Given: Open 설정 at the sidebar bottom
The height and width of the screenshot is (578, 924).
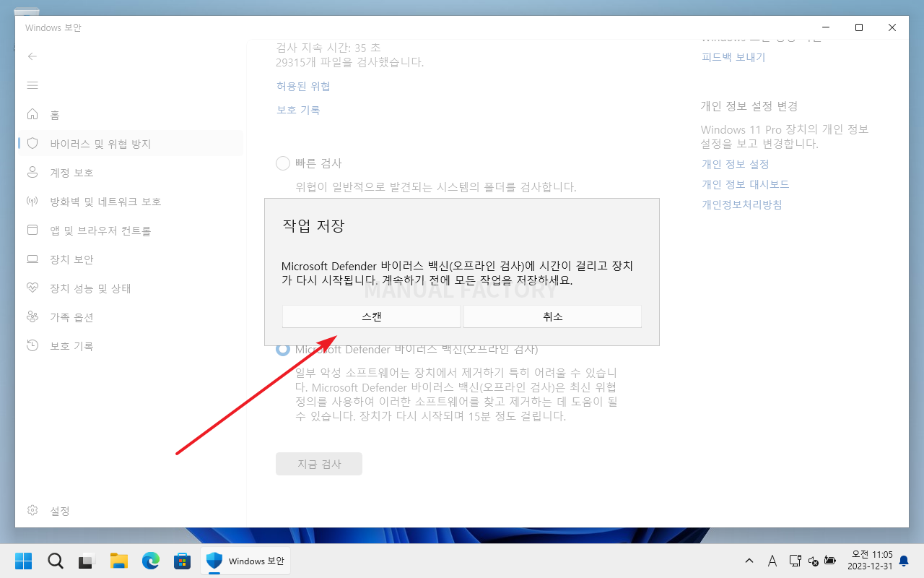Looking at the screenshot, I should (130, 511).
